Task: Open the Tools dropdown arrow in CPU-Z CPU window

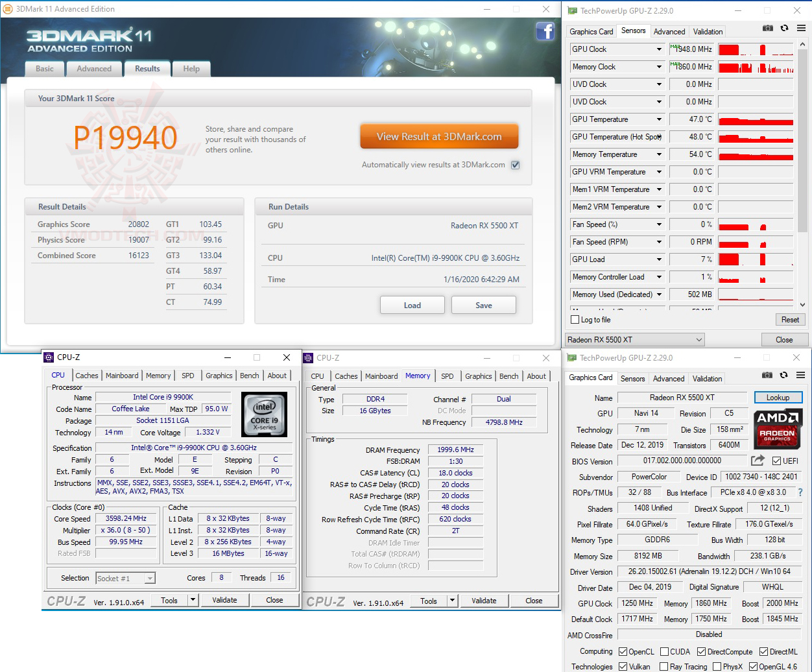Action: pos(193,601)
